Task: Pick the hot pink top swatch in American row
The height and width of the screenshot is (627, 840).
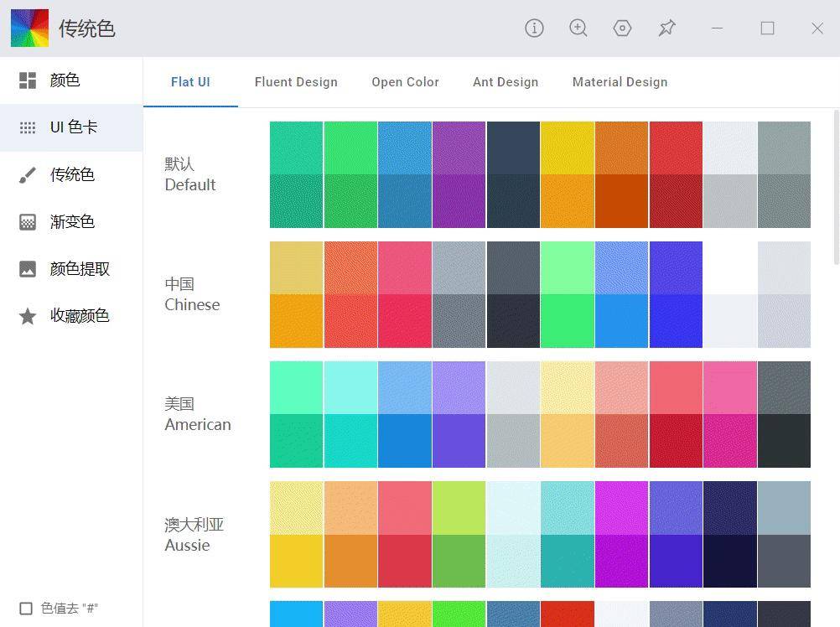Action: coord(730,387)
